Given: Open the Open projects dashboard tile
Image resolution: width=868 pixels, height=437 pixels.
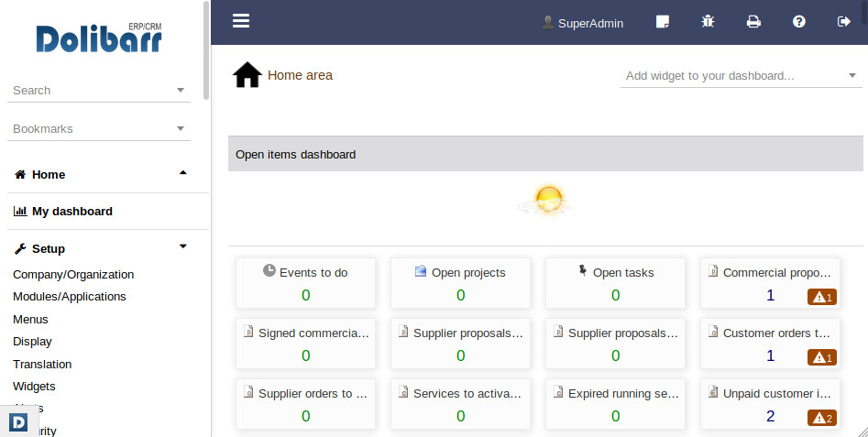Looking at the screenshot, I should [x=460, y=282].
